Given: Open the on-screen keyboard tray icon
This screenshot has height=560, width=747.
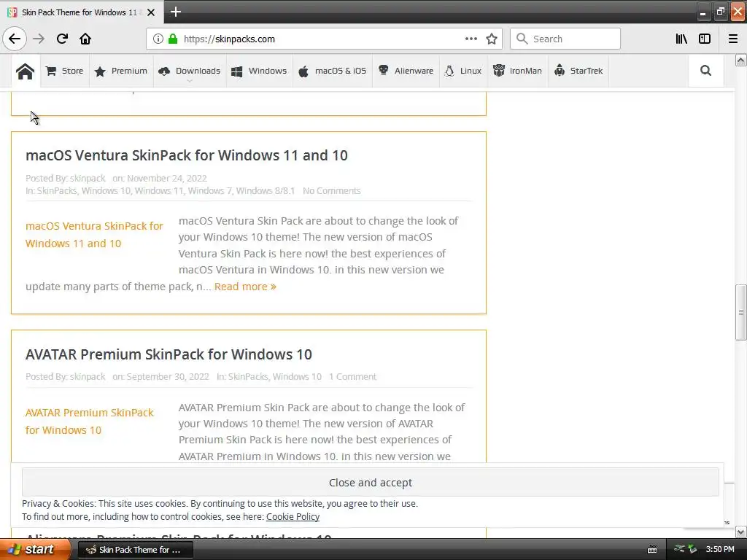Looking at the screenshot, I should [x=652, y=550].
